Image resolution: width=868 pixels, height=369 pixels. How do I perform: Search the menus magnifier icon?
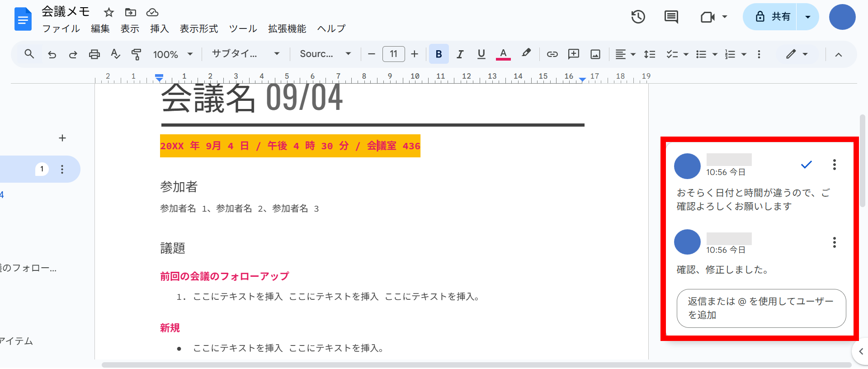(29, 54)
